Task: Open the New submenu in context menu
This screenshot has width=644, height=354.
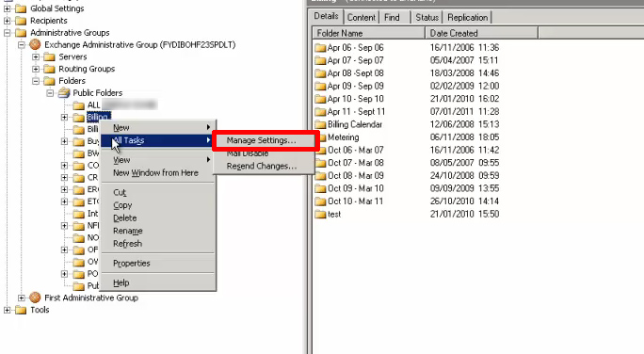Action: point(158,128)
